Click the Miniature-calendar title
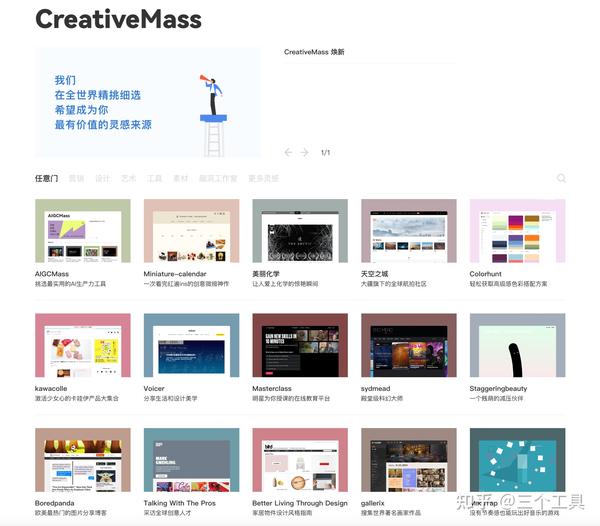This screenshot has width=600, height=526. point(175,274)
